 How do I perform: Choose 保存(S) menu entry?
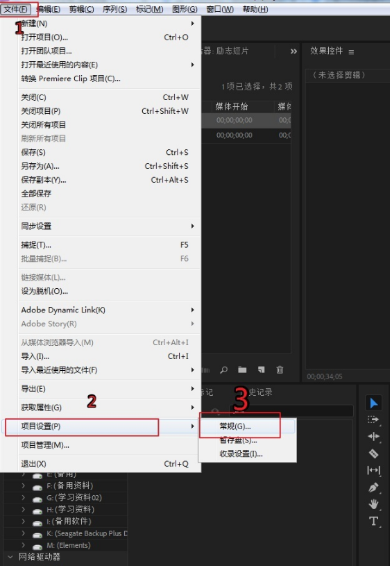(x=108, y=152)
